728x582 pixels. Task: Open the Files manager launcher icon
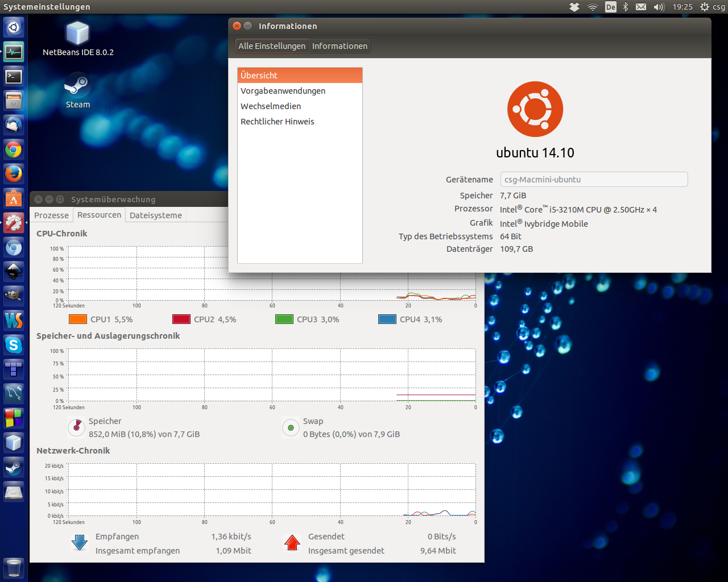coord(14,101)
